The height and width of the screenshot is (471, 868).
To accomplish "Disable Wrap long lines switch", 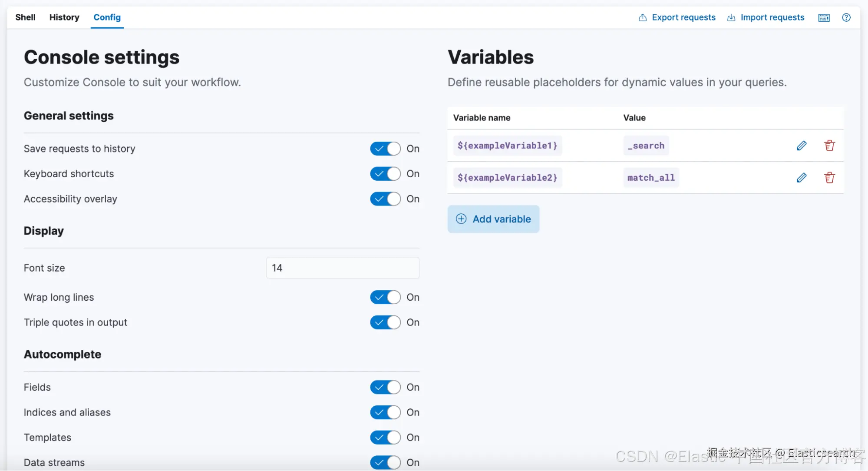I will [x=385, y=297].
